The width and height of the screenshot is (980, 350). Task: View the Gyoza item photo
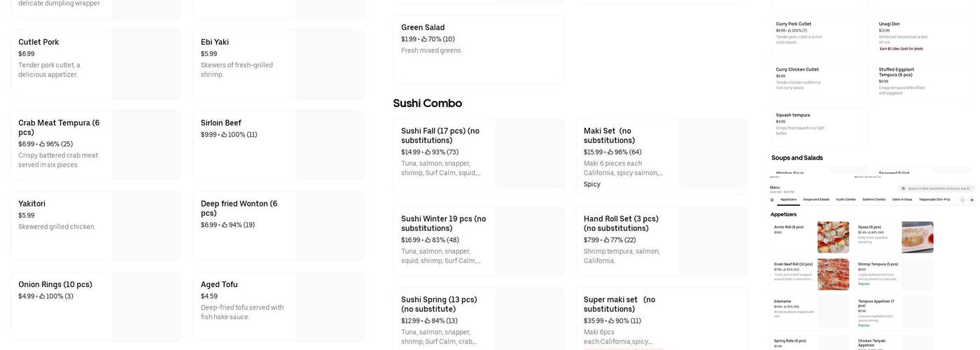[x=917, y=237]
